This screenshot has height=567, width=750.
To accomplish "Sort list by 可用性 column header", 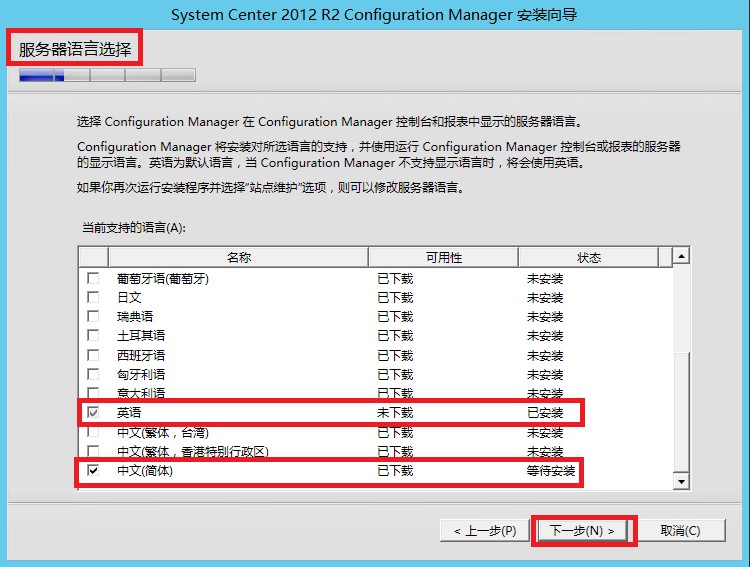I will point(443,257).
